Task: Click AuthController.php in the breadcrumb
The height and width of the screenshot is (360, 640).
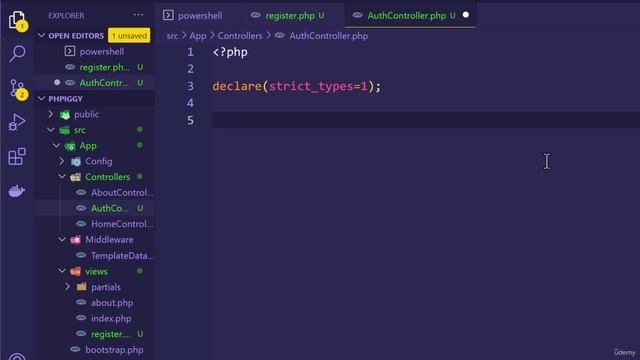Action: pos(329,36)
